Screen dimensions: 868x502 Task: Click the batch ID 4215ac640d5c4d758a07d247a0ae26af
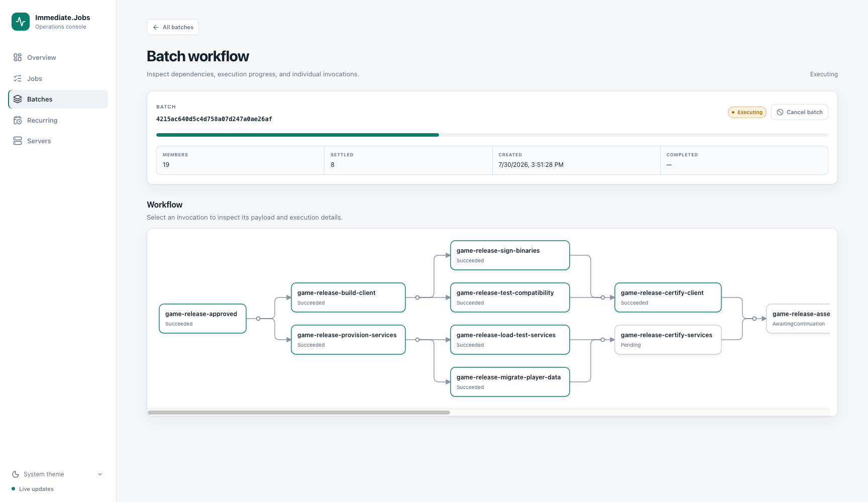pyautogui.click(x=214, y=119)
